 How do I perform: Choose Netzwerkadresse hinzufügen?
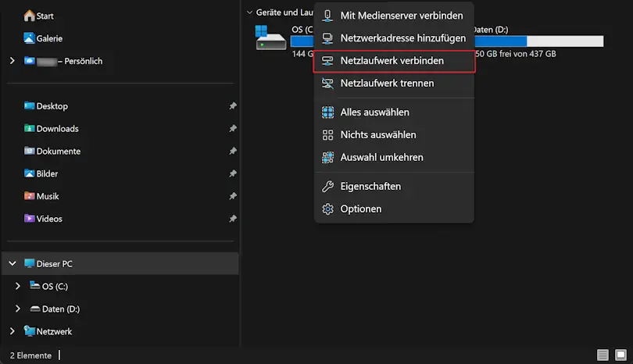pyautogui.click(x=394, y=38)
